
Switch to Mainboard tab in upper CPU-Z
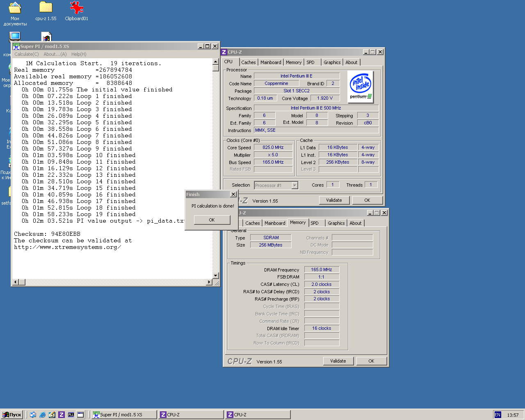[271, 62]
